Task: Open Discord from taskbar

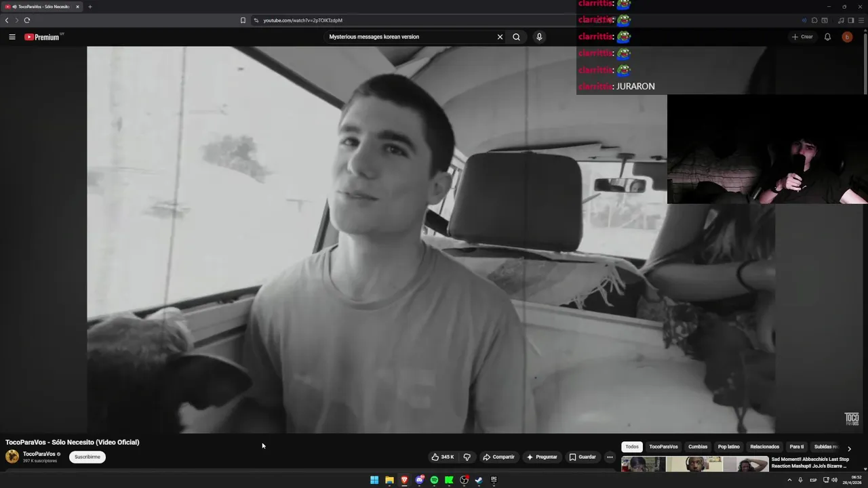Action: click(419, 480)
